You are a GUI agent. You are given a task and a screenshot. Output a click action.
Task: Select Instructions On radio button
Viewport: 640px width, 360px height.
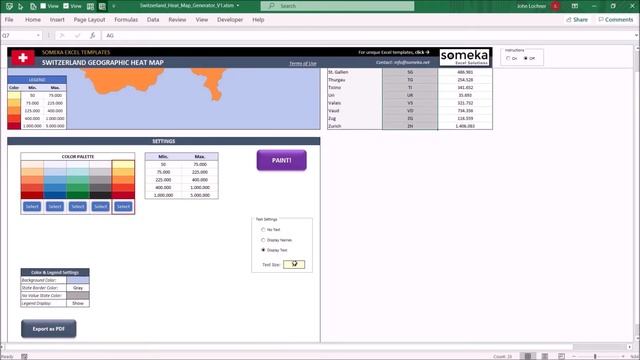click(508, 58)
